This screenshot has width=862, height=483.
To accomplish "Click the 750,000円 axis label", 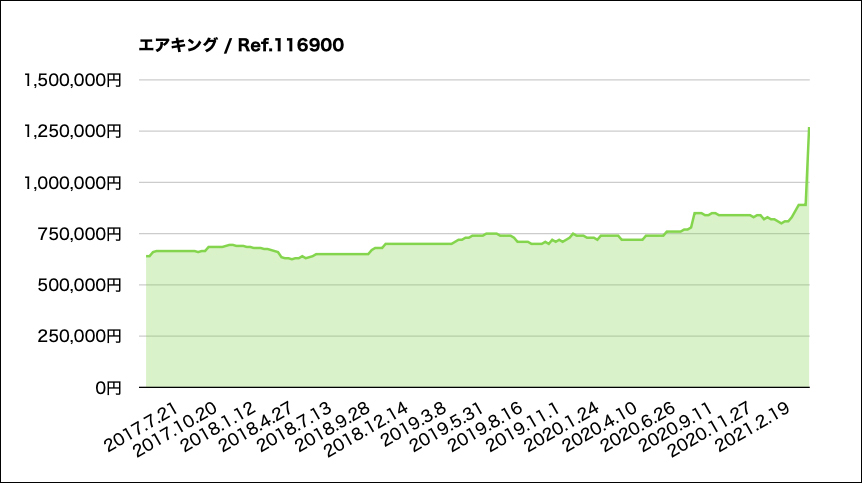I will coord(79,234).
